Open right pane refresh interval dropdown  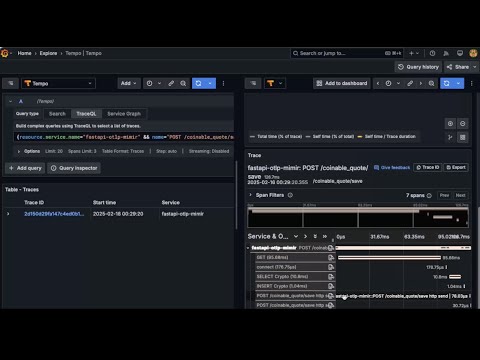pyautogui.click(x=458, y=83)
